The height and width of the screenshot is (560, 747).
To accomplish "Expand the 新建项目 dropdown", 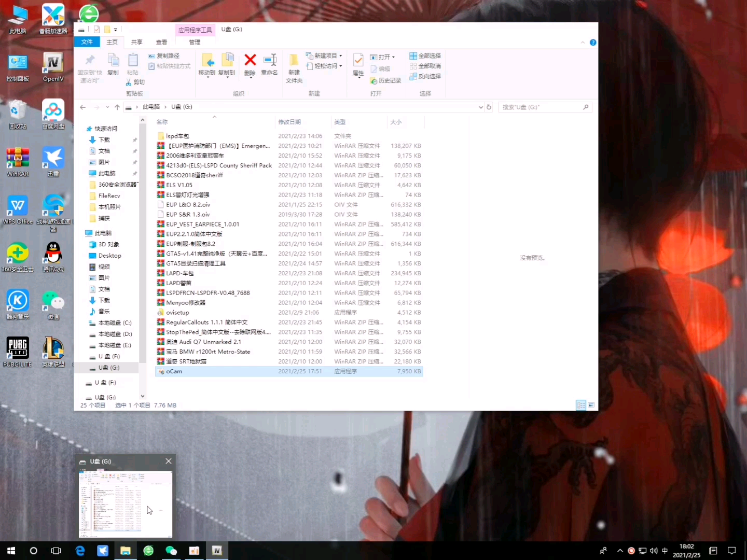I will (324, 56).
